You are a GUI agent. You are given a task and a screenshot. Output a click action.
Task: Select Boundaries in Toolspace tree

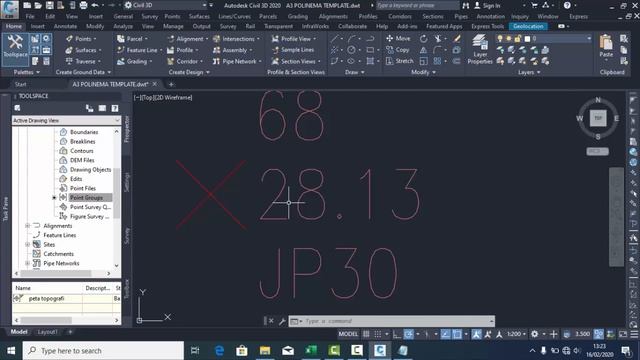point(84,132)
